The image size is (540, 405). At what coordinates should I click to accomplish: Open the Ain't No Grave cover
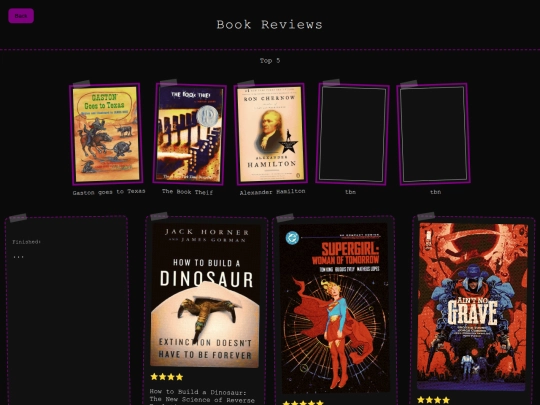pyautogui.click(x=472, y=307)
